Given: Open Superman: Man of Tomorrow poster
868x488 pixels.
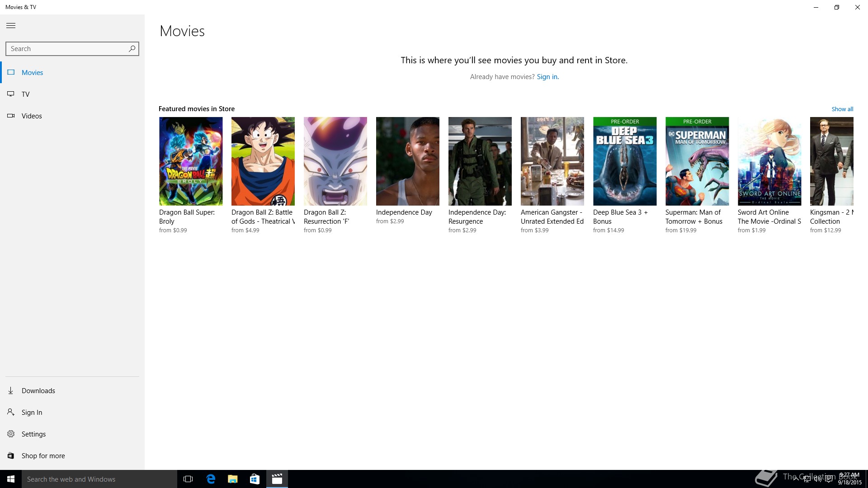Looking at the screenshot, I should (x=697, y=161).
